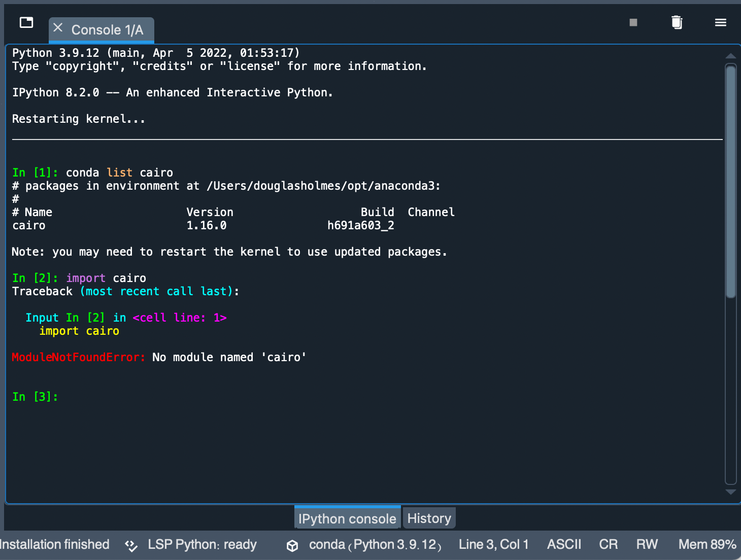Image resolution: width=741 pixels, height=560 pixels.
Task: Open the console options hamburger menu
Action: 721,22
